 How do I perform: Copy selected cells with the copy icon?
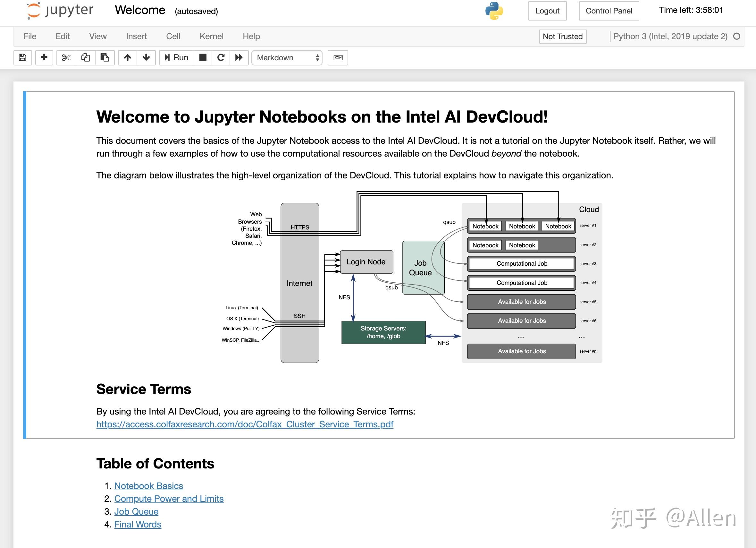point(85,58)
